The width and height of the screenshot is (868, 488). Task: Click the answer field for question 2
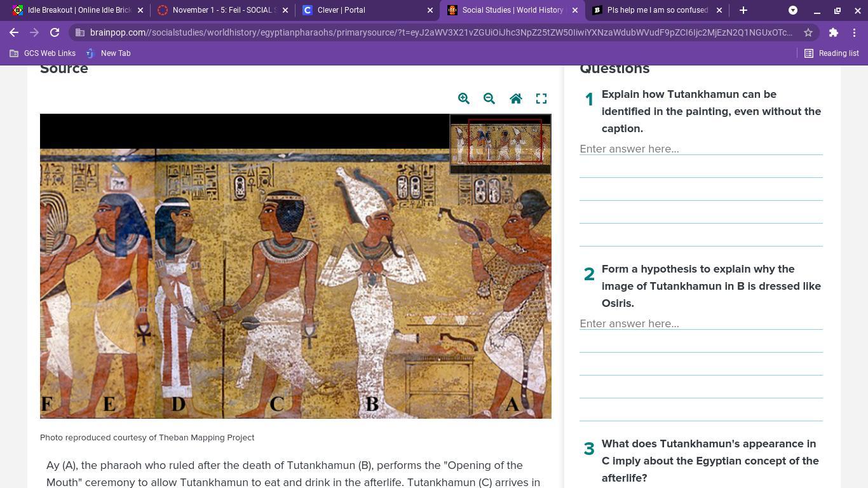[701, 323]
